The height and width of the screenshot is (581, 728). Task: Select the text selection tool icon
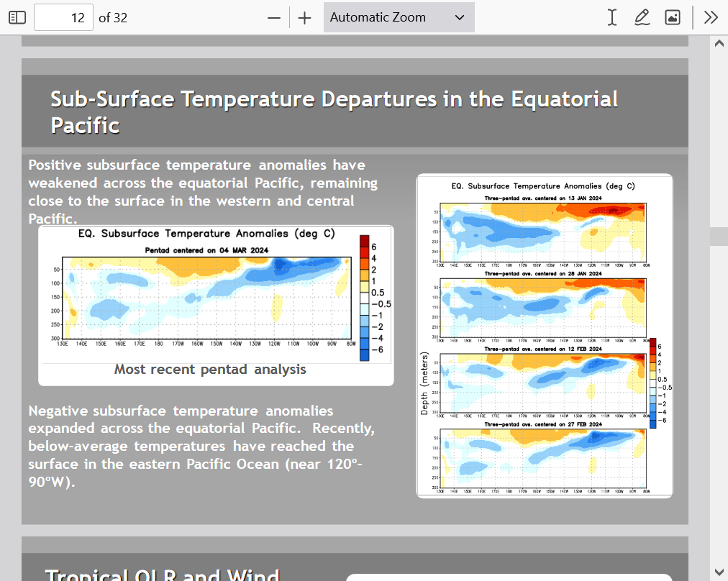pyautogui.click(x=612, y=18)
